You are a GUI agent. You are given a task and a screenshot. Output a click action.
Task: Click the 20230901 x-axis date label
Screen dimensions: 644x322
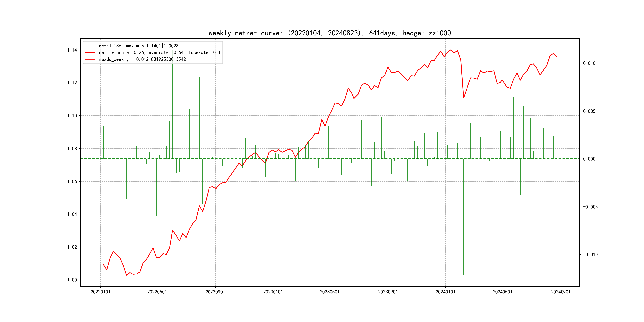coord(388,292)
